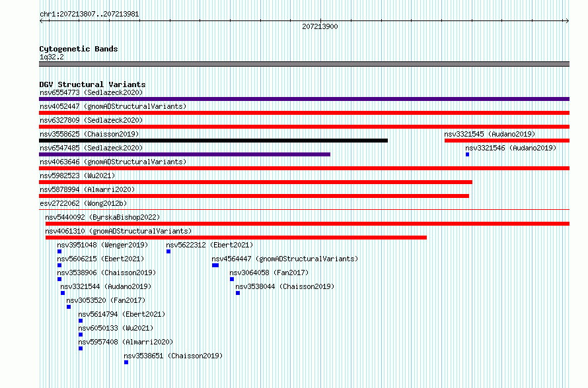Click the 1q32.2 band label

tap(52, 57)
